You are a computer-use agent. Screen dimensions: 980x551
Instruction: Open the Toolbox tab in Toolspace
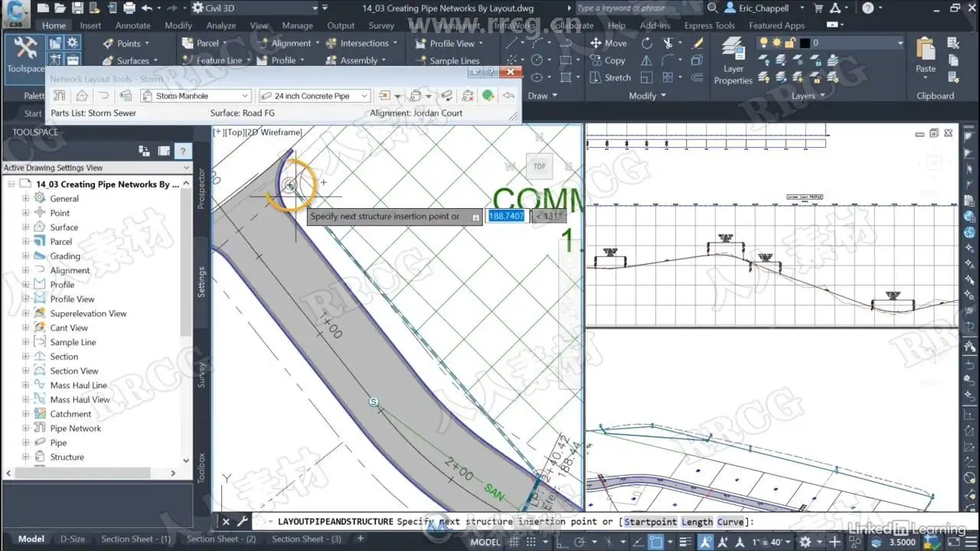tap(202, 467)
